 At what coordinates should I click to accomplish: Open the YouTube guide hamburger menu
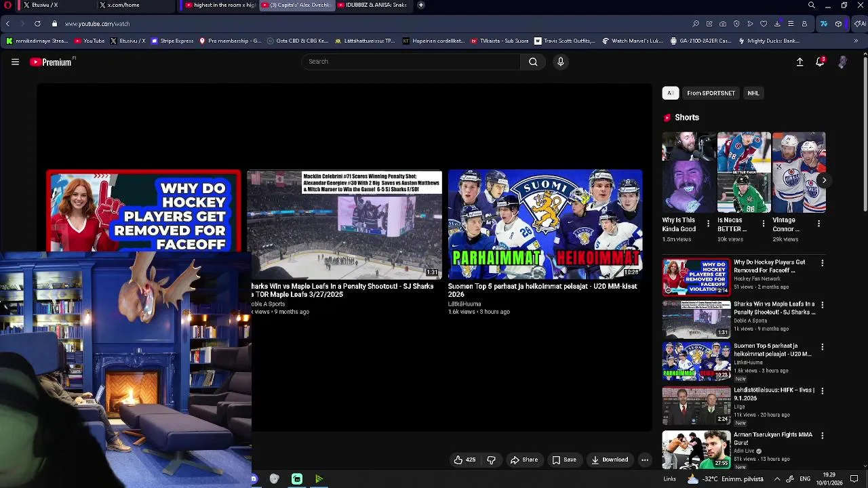(15, 62)
